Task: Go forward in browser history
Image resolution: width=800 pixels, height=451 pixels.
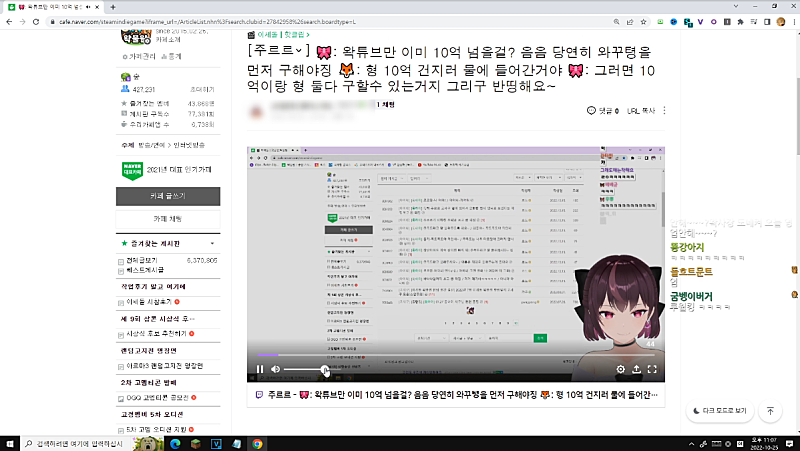Action: click(22, 22)
